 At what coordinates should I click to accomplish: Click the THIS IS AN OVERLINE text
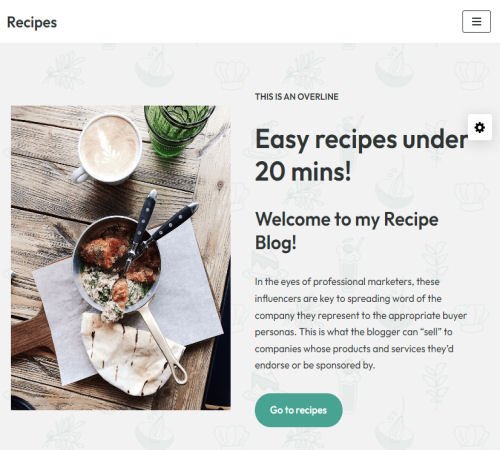point(297,97)
